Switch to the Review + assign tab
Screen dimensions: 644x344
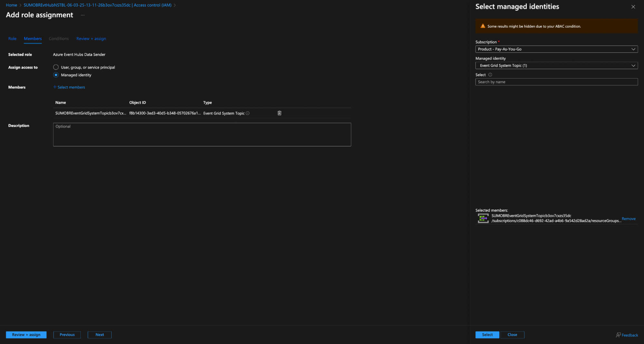(x=91, y=38)
